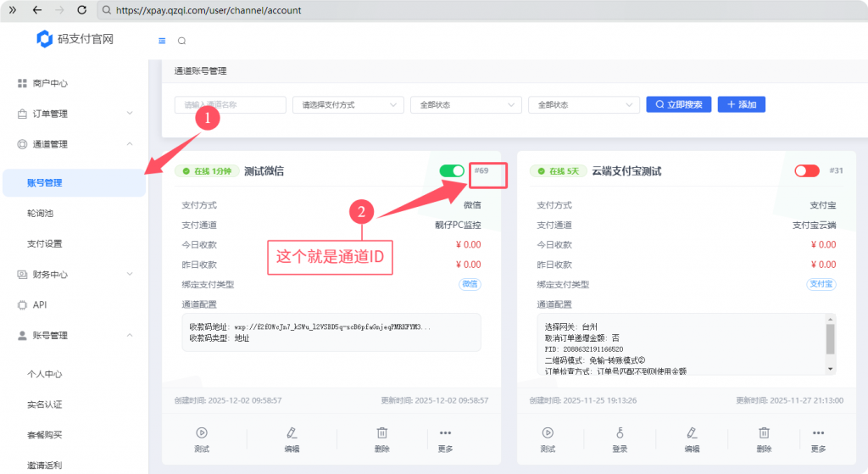
Task: Click the 商户中心 grid icon
Action: point(22,83)
